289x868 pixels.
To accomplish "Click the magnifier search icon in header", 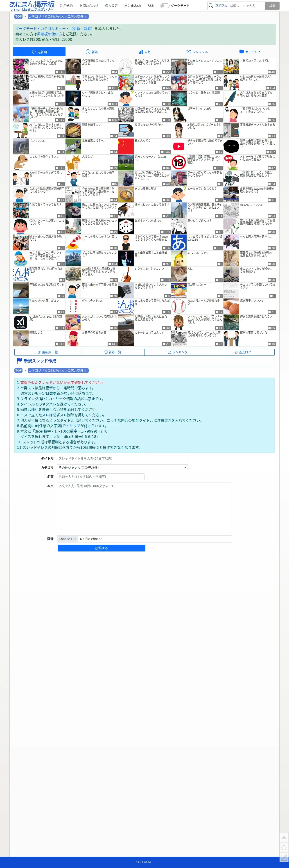I will click(211, 5).
